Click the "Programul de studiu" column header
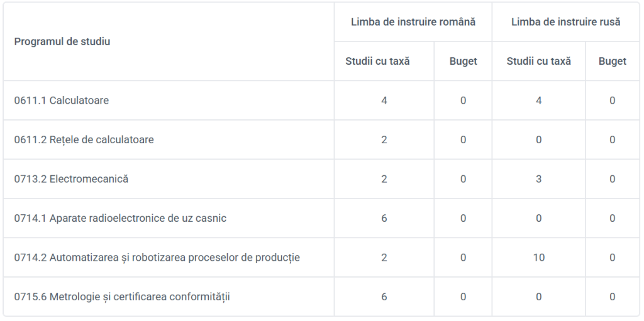Screen dimensions: 644x321 [x=62, y=41]
